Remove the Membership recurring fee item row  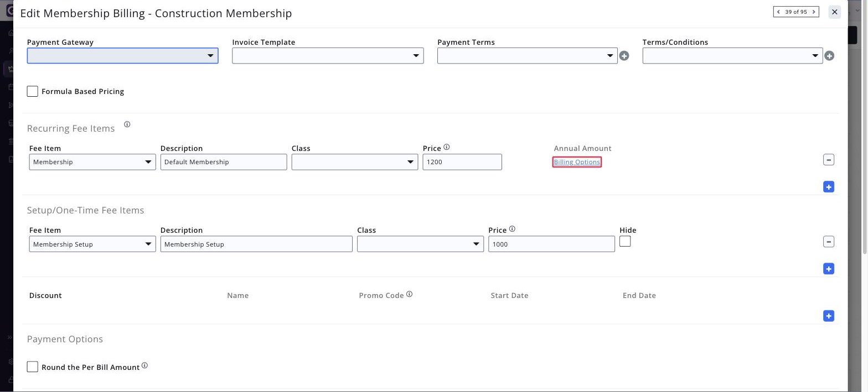[828, 160]
